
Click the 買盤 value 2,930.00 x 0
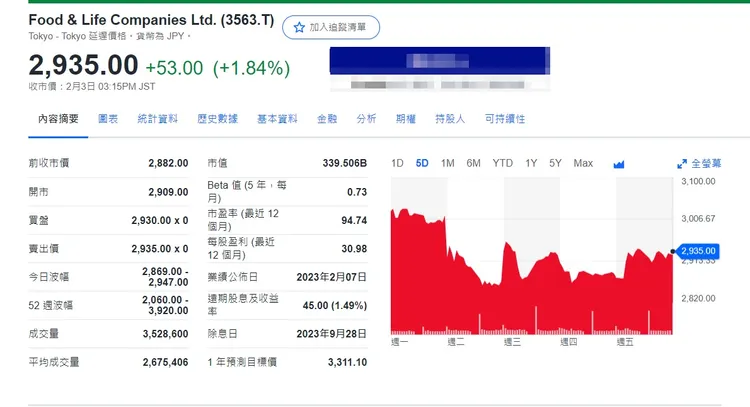(x=160, y=220)
